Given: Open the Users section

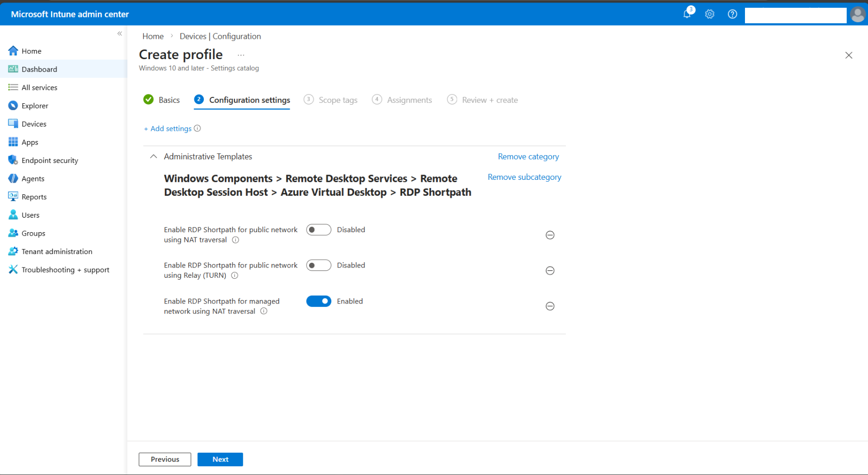Looking at the screenshot, I should tap(31, 215).
